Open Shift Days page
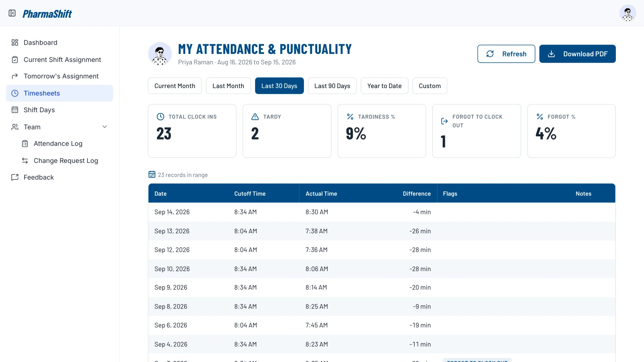The width and height of the screenshot is (644, 362). [60, 110]
